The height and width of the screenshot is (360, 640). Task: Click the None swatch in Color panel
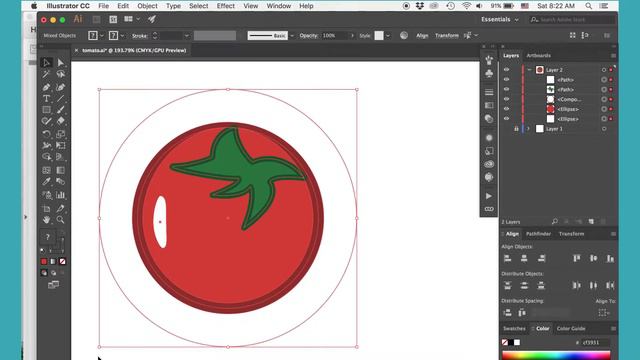(x=505, y=342)
